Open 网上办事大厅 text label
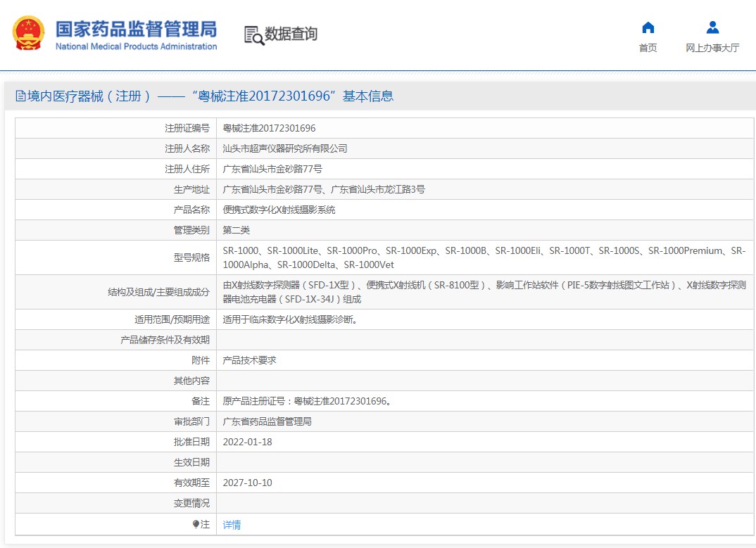This screenshot has width=756, height=548. [712, 48]
